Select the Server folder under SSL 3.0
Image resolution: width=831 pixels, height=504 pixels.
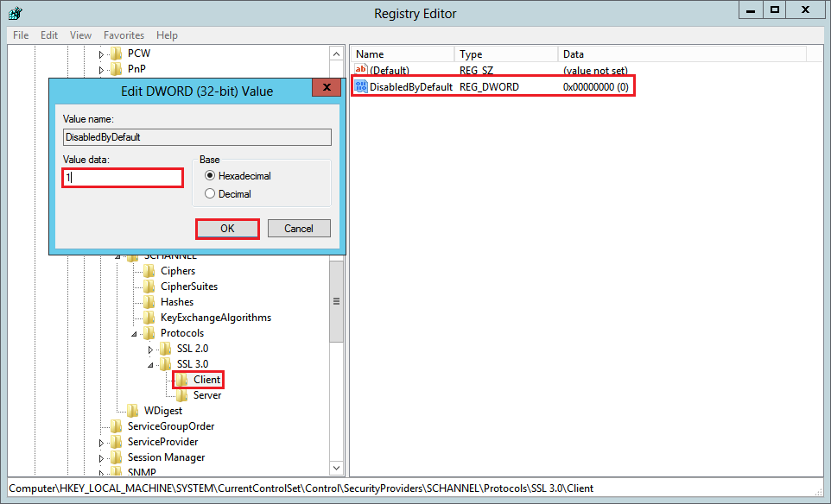(206, 395)
